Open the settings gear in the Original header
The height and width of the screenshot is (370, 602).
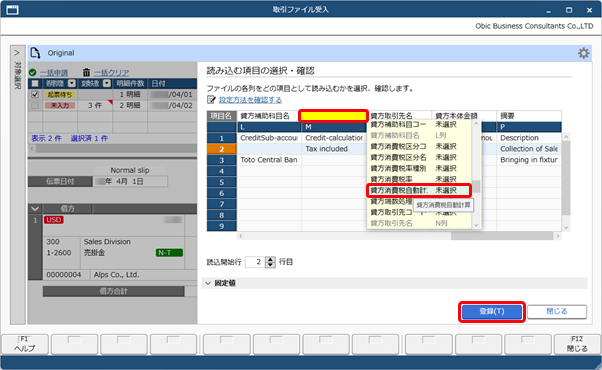(583, 53)
